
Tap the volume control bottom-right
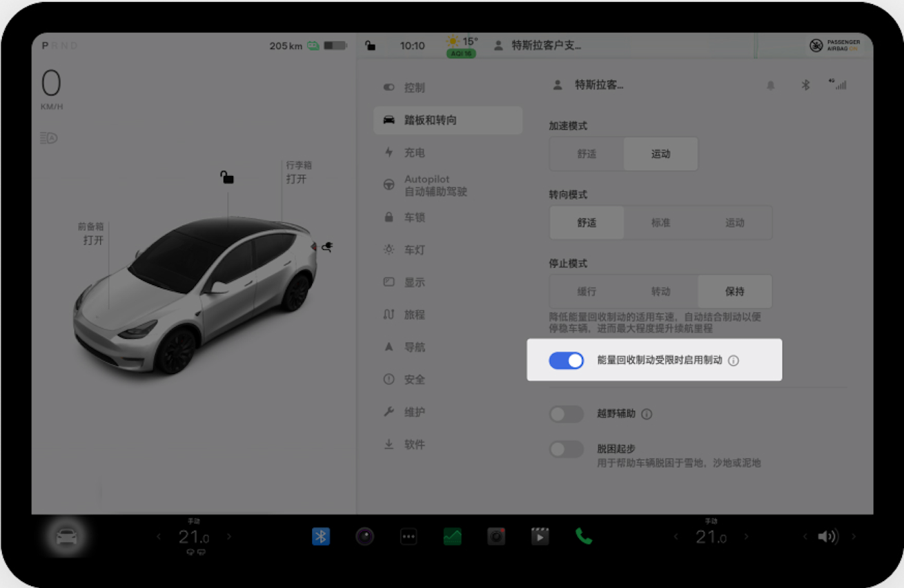pyautogui.click(x=827, y=536)
